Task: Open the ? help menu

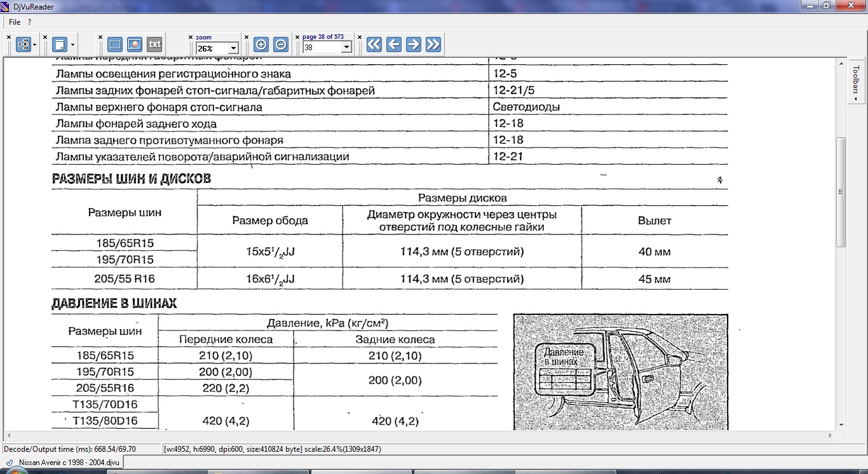Action: coord(29,22)
